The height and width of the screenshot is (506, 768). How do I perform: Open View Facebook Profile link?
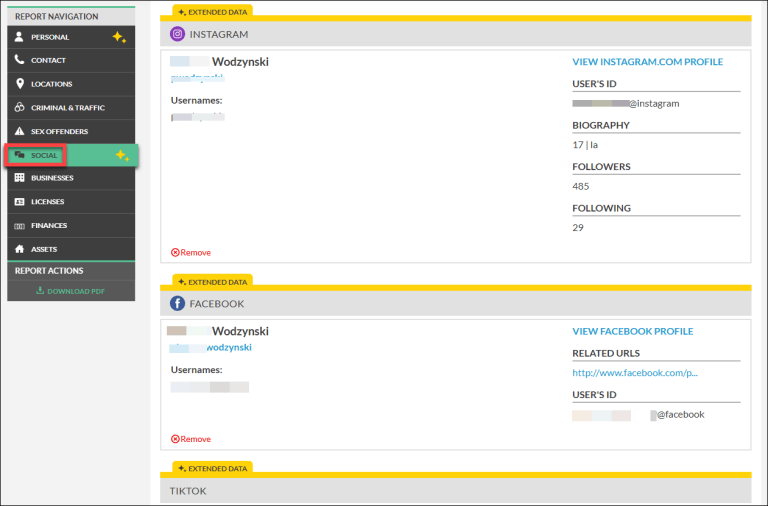(632, 331)
